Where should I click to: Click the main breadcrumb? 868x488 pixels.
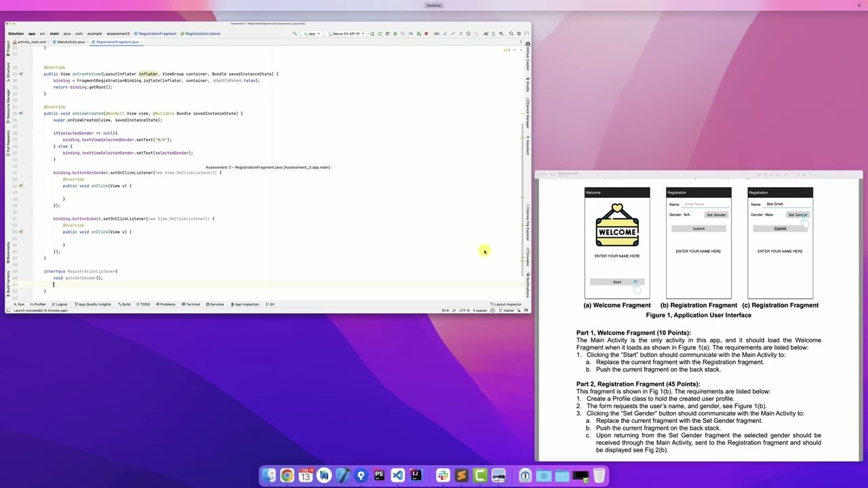pos(54,33)
